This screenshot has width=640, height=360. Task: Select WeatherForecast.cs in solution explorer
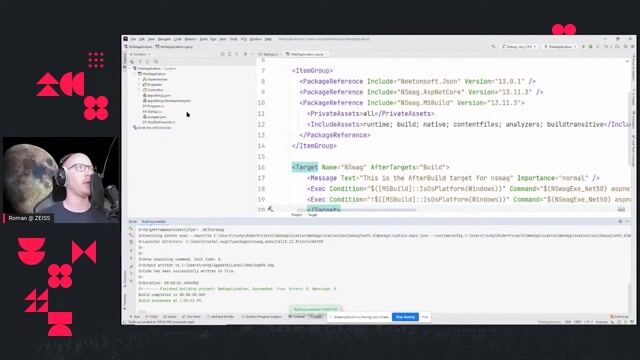coord(159,122)
